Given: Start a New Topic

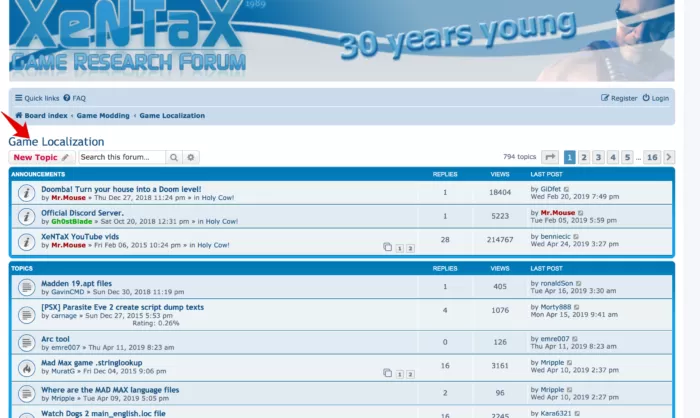Looking at the screenshot, I should point(42,157).
